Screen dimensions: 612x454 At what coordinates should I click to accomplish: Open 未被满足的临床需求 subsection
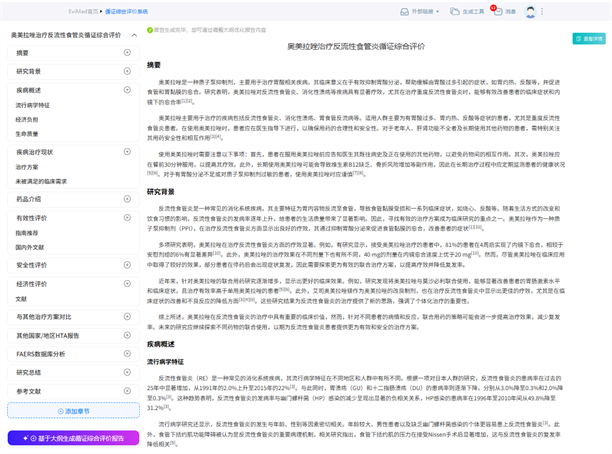pos(41,181)
